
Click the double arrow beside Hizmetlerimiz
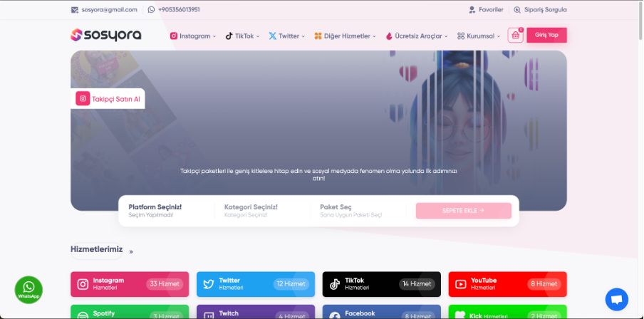[x=131, y=251]
